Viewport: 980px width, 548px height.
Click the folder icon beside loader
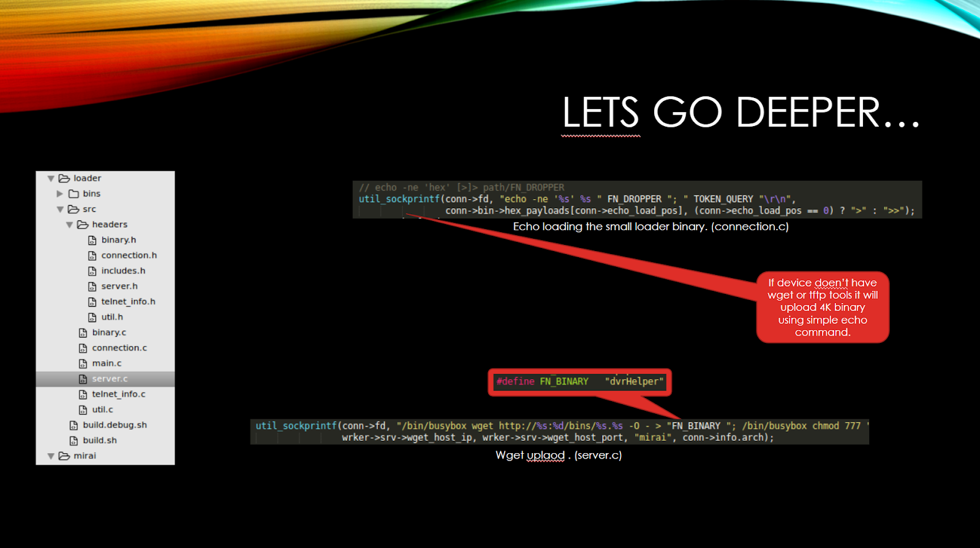(x=64, y=178)
